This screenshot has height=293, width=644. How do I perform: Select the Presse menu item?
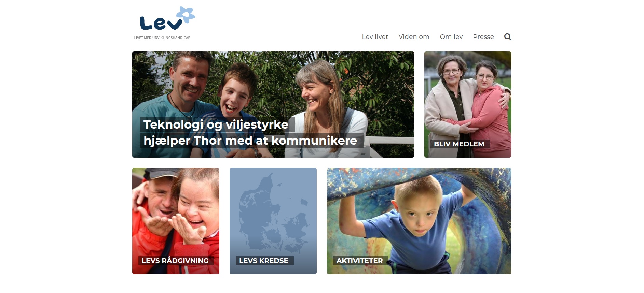[483, 37]
